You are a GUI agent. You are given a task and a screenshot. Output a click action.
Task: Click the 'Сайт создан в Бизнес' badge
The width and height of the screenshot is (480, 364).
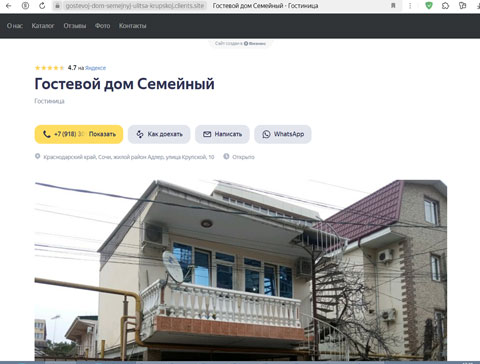[x=240, y=43]
